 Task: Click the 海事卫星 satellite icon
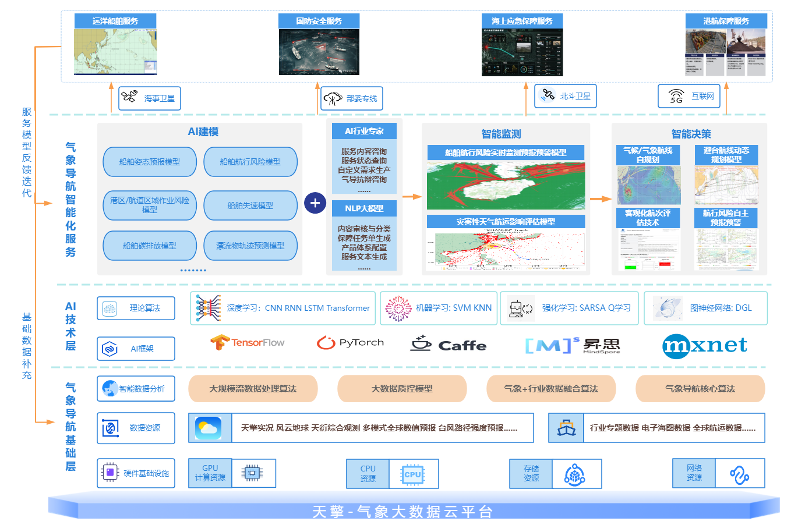click(x=129, y=97)
